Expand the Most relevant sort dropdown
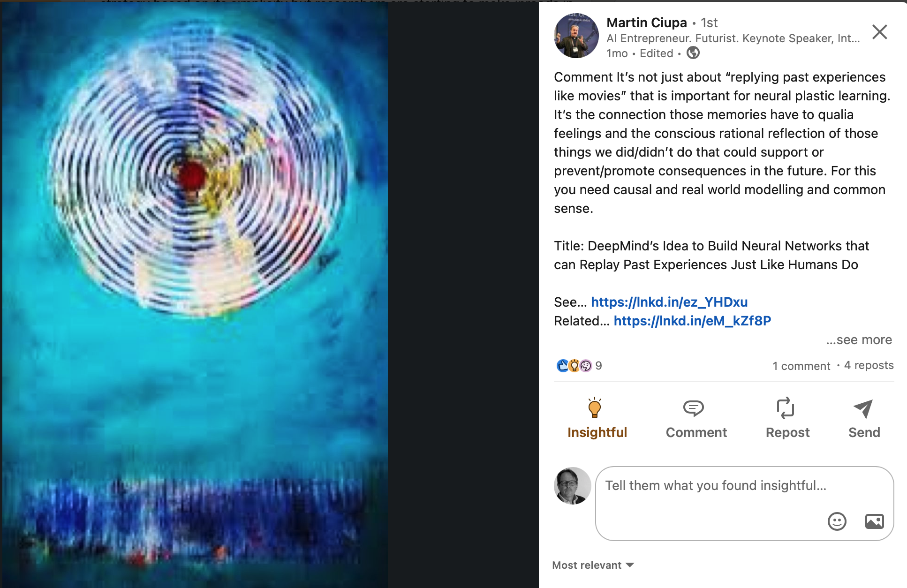Screen dimensions: 907x588 click(x=593, y=565)
